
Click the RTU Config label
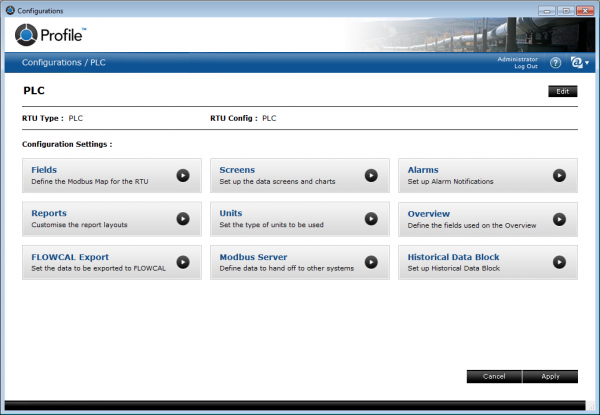233,118
